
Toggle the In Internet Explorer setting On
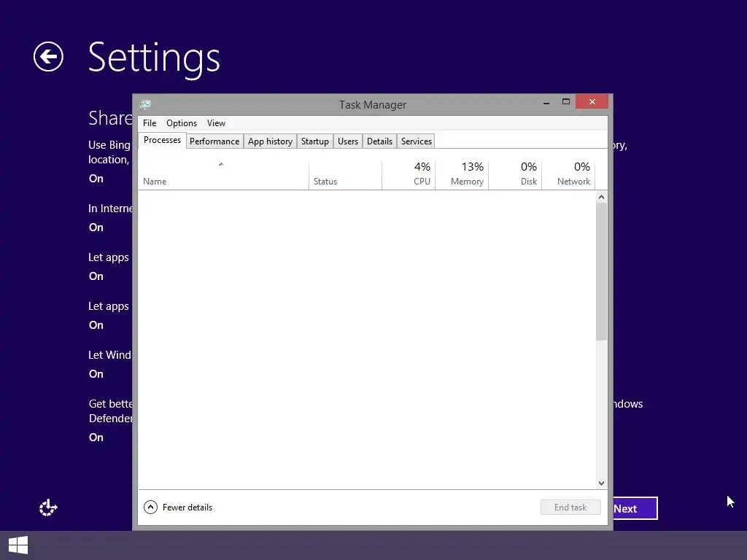[96, 227]
